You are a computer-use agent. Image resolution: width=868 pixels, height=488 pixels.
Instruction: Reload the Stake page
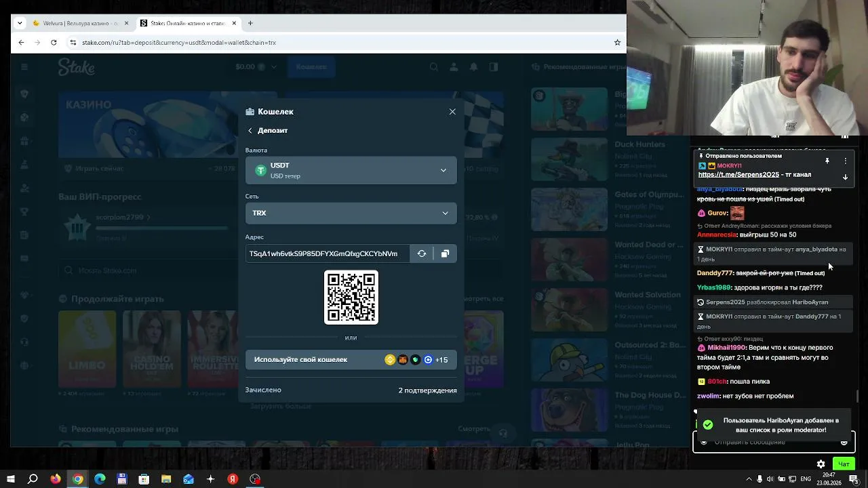54,42
